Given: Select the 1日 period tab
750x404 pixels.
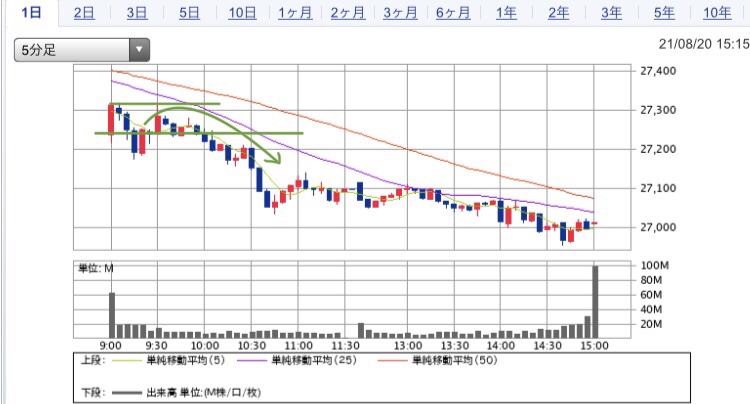Looking at the screenshot, I should coord(31,12).
